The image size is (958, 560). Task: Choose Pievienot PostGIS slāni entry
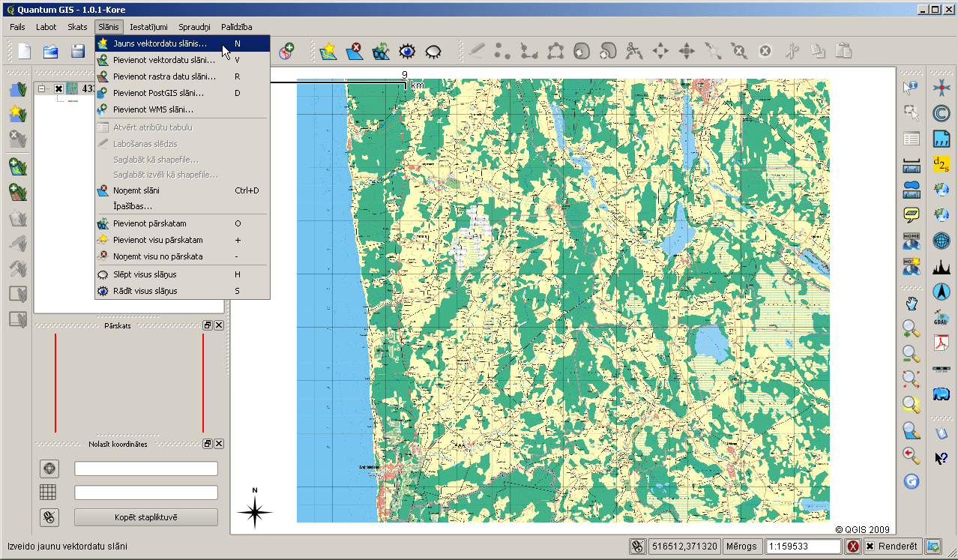[182, 93]
